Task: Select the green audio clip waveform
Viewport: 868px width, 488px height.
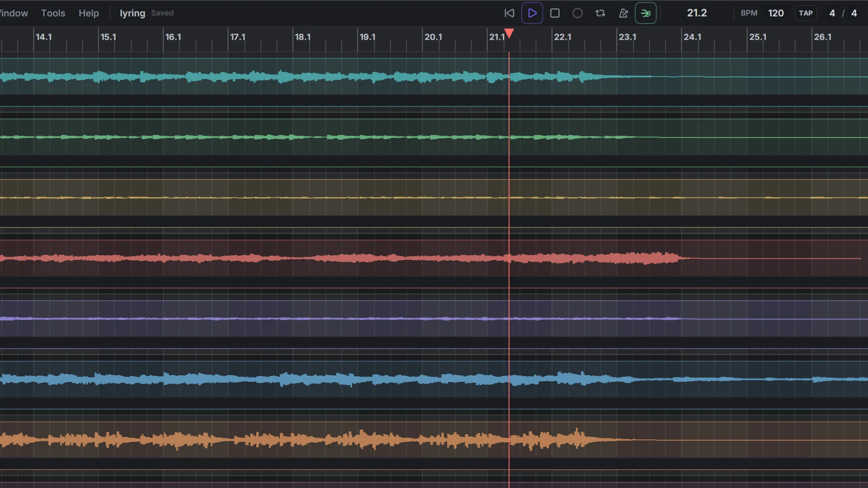Action: coord(434,137)
